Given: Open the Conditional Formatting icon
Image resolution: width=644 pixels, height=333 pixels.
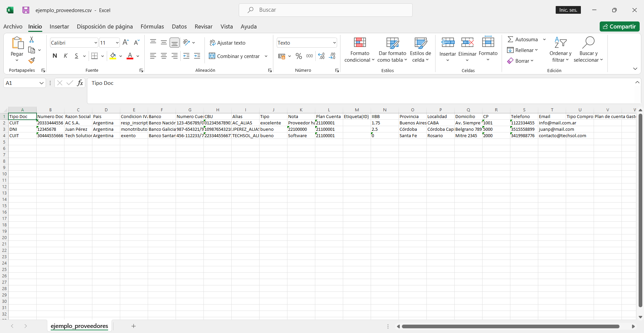Looking at the screenshot, I should [x=360, y=50].
